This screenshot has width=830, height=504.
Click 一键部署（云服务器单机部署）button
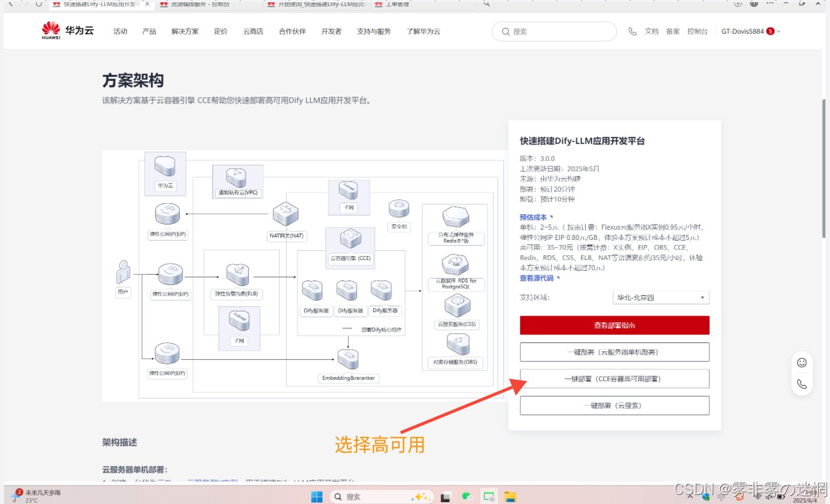pos(614,352)
